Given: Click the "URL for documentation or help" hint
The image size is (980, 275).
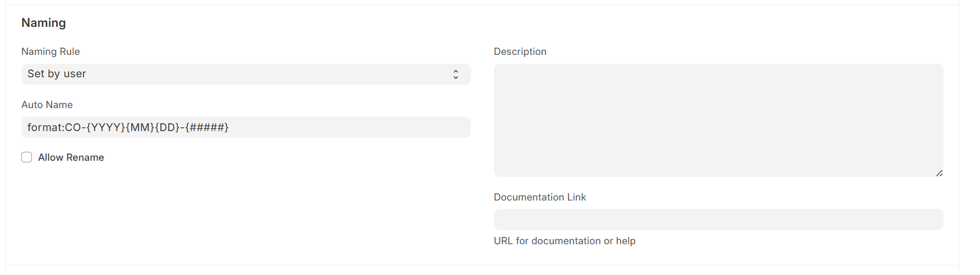Looking at the screenshot, I should [x=564, y=241].
